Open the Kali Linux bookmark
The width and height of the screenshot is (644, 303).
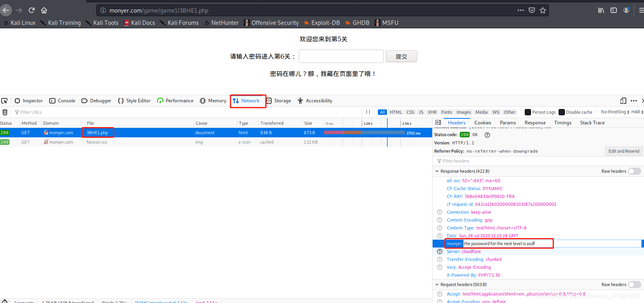(x=19, y=23)
